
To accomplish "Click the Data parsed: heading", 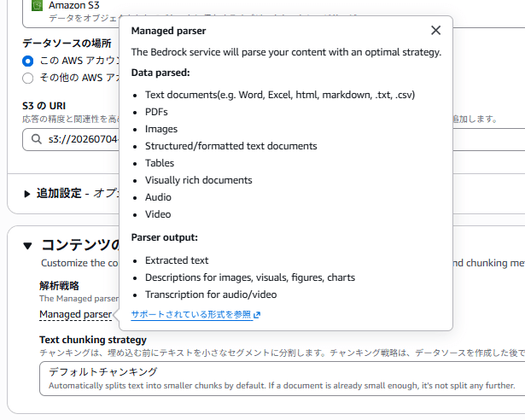I will (160, 73).
